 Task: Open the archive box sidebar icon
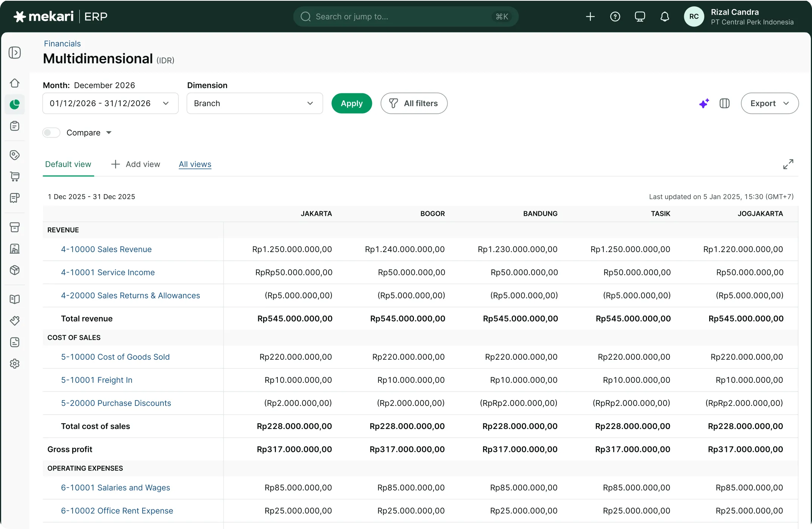15,227
